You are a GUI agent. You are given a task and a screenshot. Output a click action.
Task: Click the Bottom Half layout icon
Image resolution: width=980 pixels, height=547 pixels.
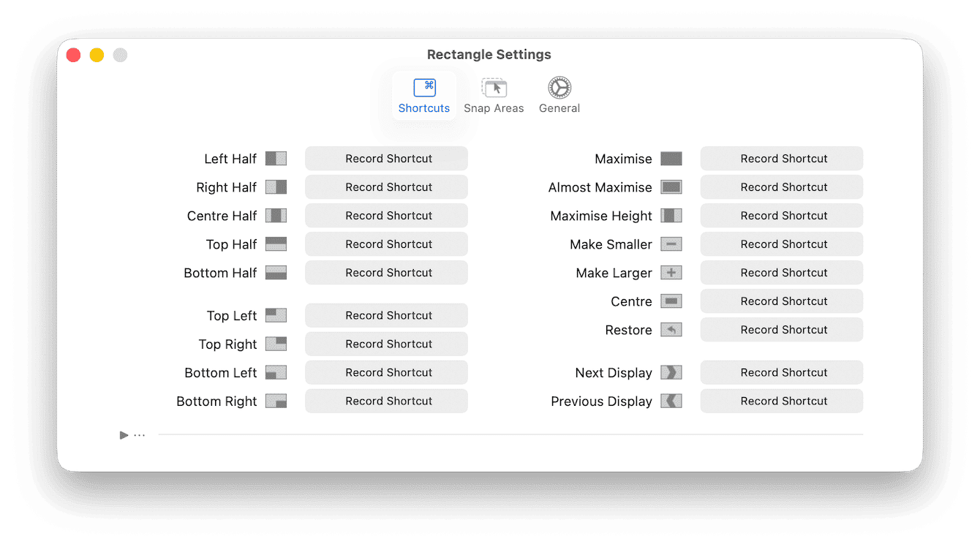coord(276,273)
